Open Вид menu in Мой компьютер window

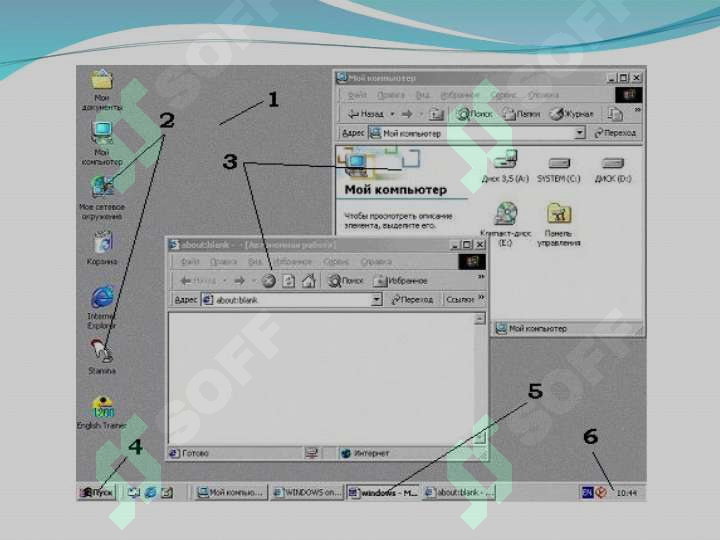pyautogui.click(x=422, y=95)
